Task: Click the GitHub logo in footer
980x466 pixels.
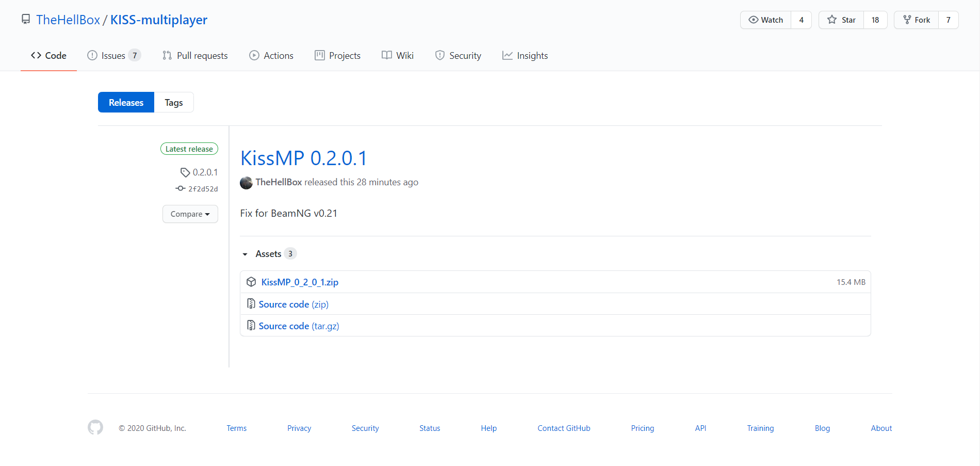Action: click(x=95, y=427)
